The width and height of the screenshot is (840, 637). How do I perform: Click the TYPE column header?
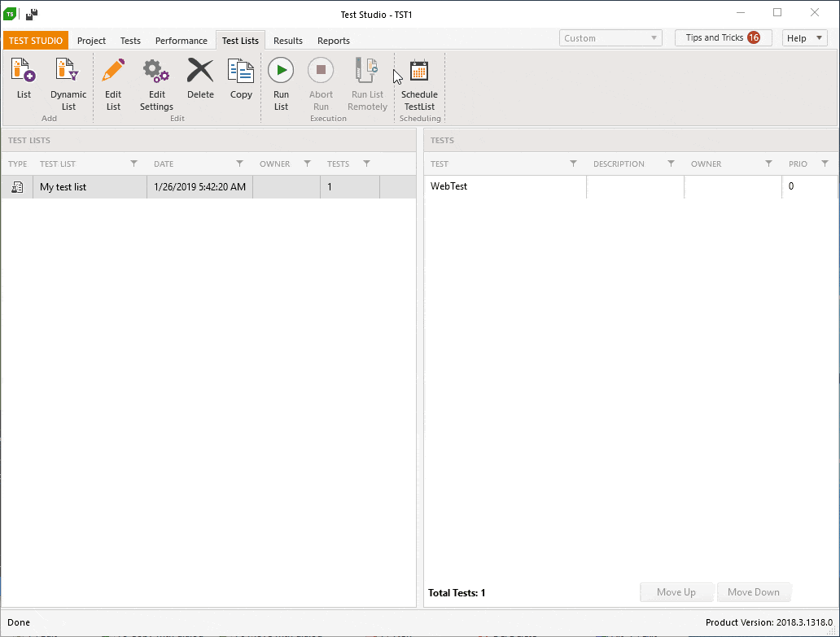[x=18, y=164]
